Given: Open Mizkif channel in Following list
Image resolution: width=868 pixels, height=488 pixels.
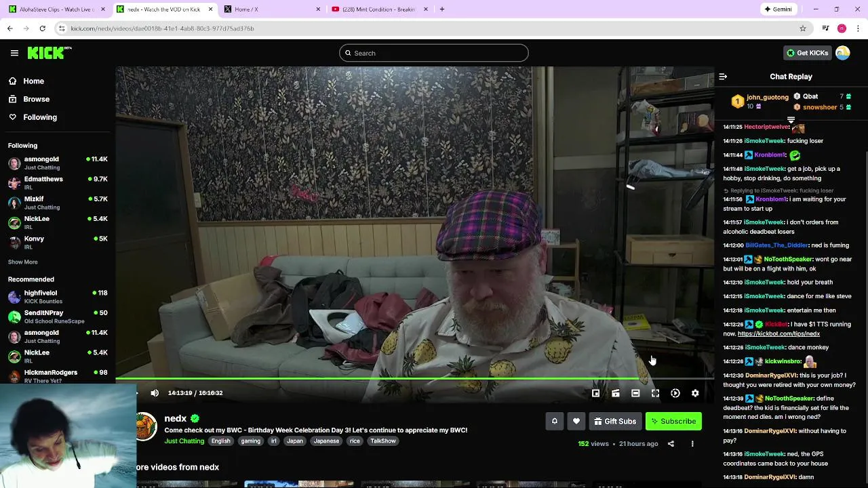Looking at the screenshot, I should click(x=58, y=203).
